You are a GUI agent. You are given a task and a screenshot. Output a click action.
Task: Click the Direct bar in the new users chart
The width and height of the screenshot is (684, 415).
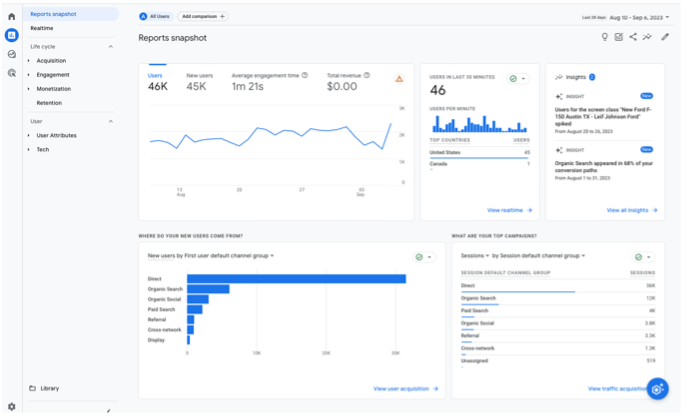tap(296, 278)
